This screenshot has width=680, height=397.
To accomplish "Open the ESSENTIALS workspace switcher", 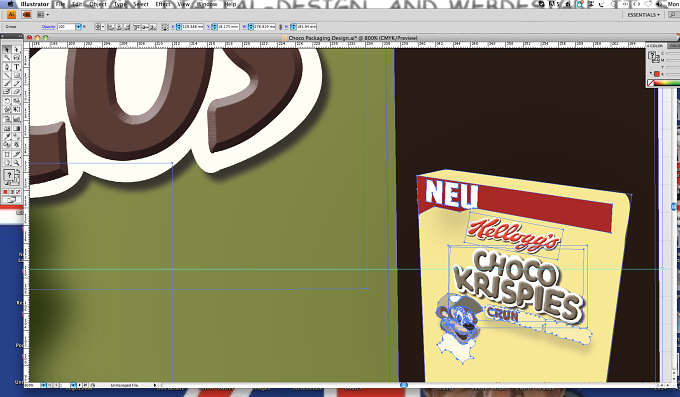I will [x=644, y=15].
